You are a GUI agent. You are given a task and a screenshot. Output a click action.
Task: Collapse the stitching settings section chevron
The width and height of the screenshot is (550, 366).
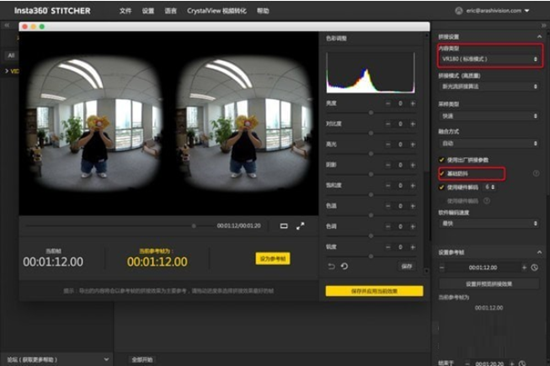539,36
